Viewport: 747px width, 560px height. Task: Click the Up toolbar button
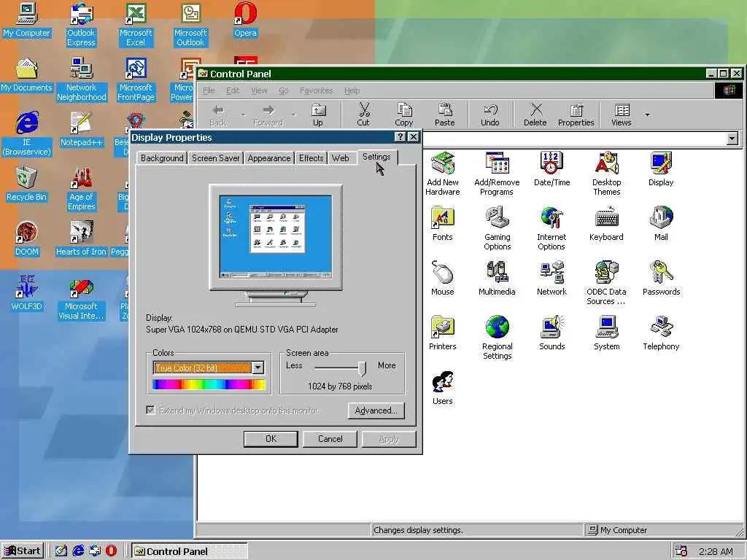click(318, 114)
